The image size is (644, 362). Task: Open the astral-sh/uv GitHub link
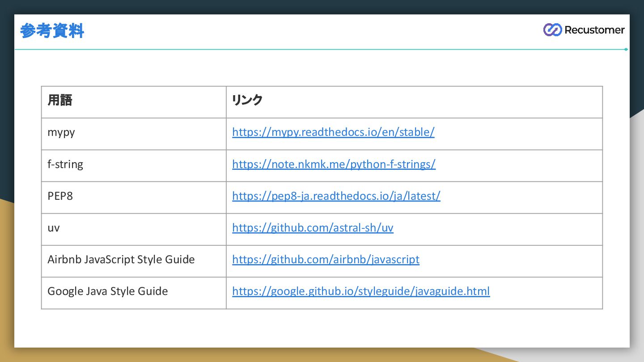tap(313, 227)
